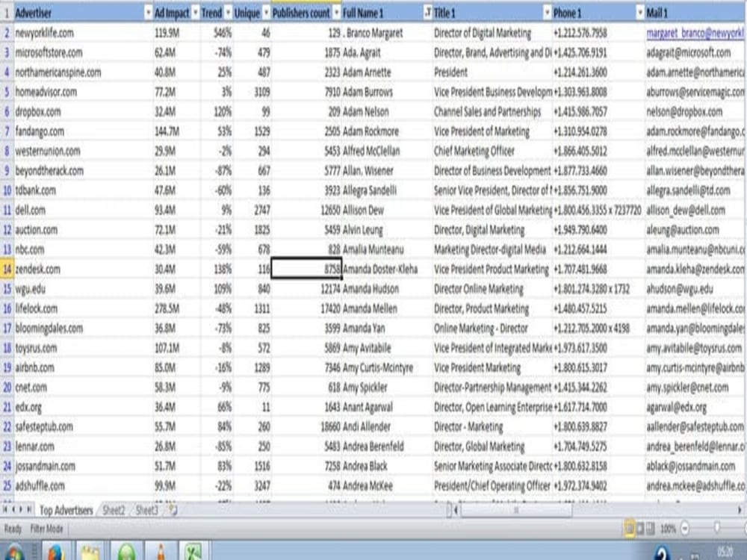
Task: Click the horizontal scrollbar right arrow
Action: tap(740, 510)
